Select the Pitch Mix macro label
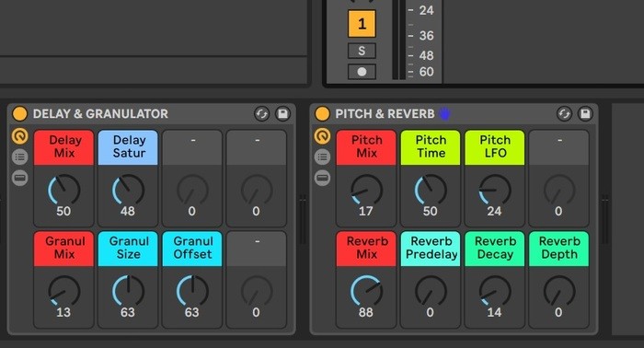This screenshot has width=644, height=348. coord(366,147)
